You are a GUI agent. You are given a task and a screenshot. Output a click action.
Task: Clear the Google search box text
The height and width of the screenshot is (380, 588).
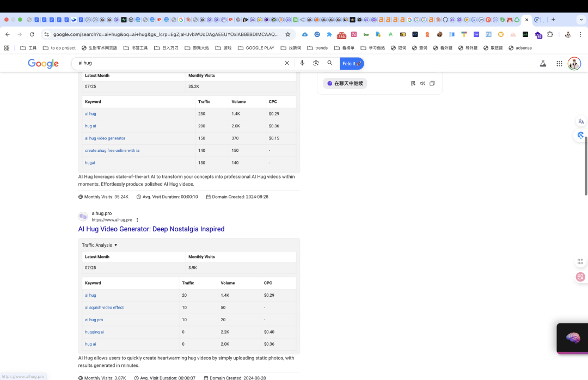point(287,63)
